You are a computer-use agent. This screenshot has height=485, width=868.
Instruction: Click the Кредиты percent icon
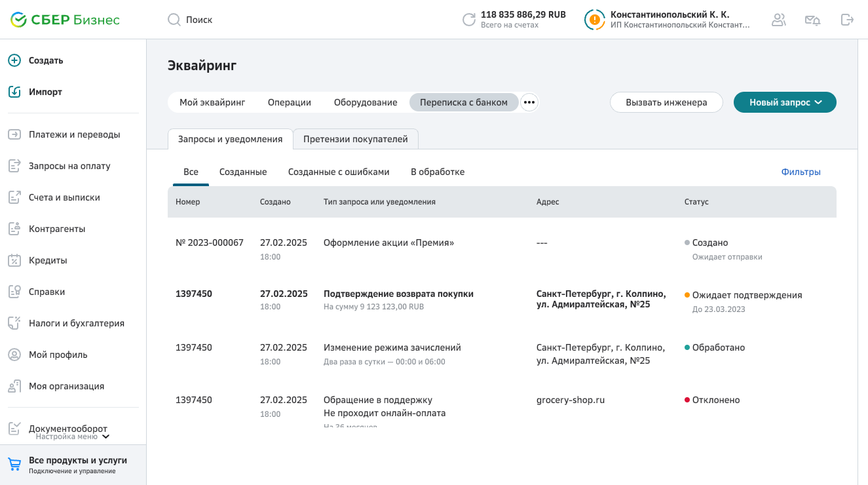tap(14, 260)
